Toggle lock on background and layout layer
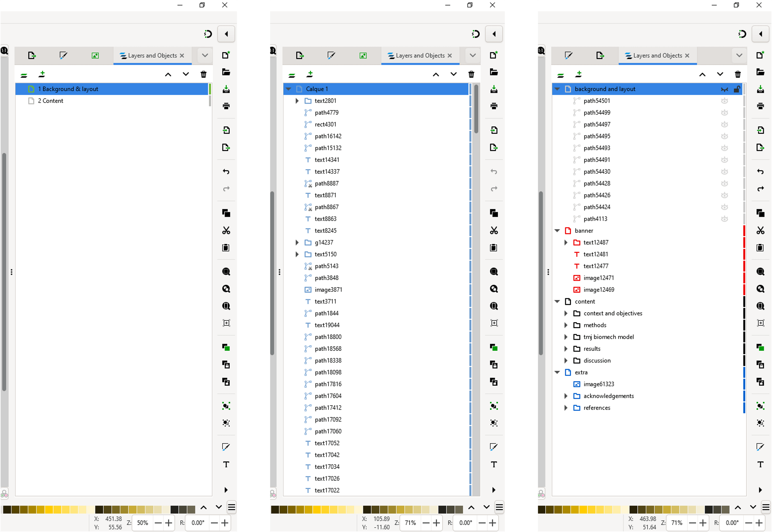Image resolution: width=772 pixels, height=532 pixels. coord(737,89)
